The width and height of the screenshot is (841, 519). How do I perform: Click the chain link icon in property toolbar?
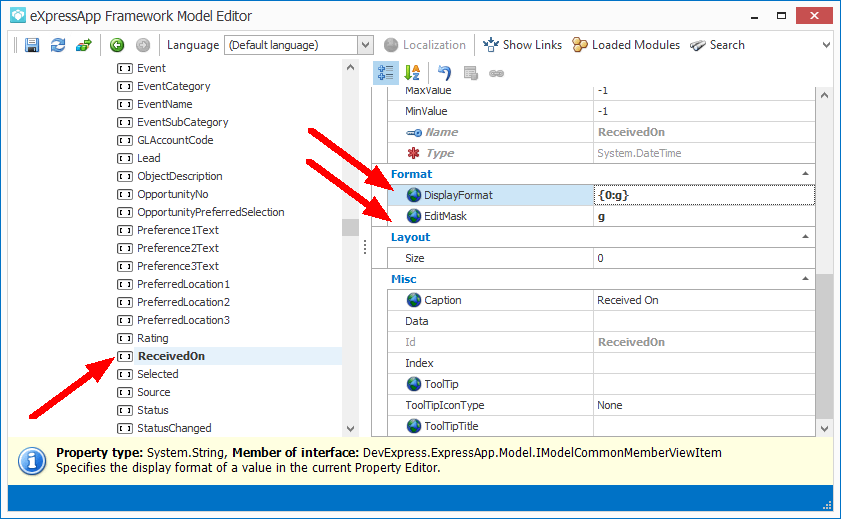pyautogui.click(x=497, y=73)
